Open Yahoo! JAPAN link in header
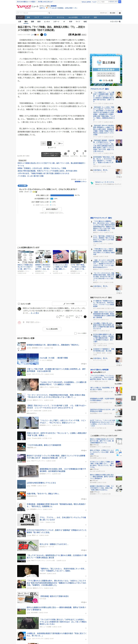The width and height of the screenshot is (138, 644). click(x=86, y=2)
